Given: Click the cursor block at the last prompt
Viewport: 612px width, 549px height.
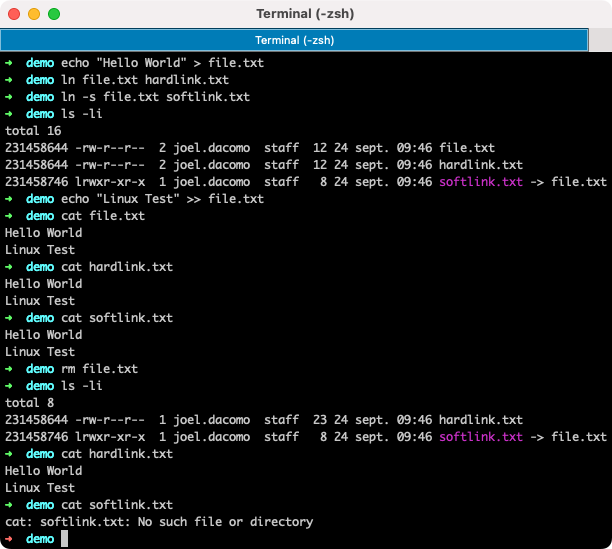Looking at the screenshot, I should click(65, 539).
